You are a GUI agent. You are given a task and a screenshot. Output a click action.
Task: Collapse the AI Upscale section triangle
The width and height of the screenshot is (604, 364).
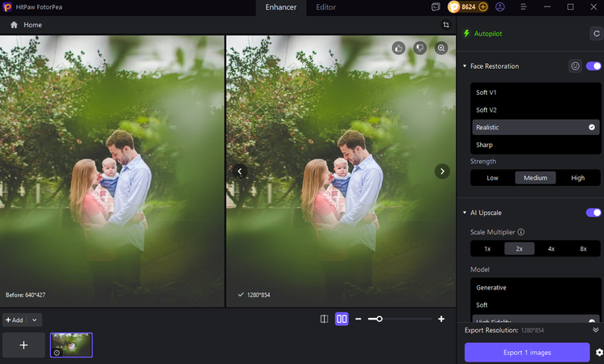pos(465,213)
